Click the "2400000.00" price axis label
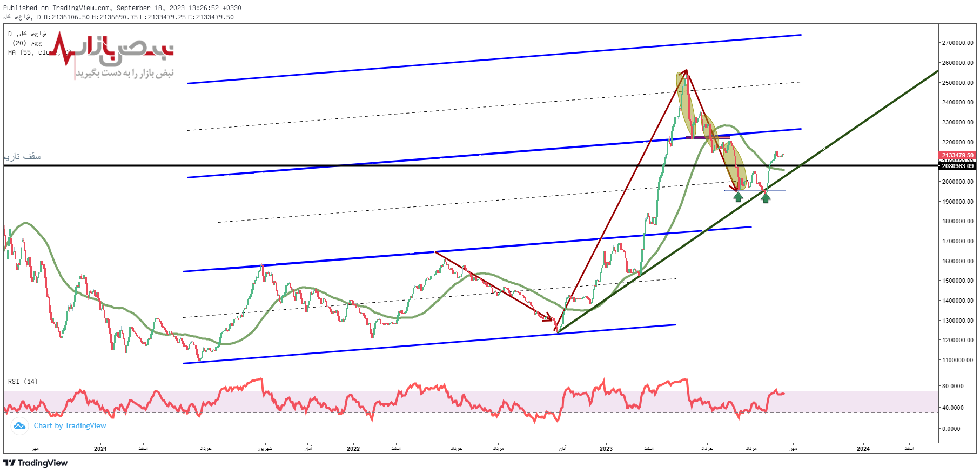 click(x=957, y=102)
